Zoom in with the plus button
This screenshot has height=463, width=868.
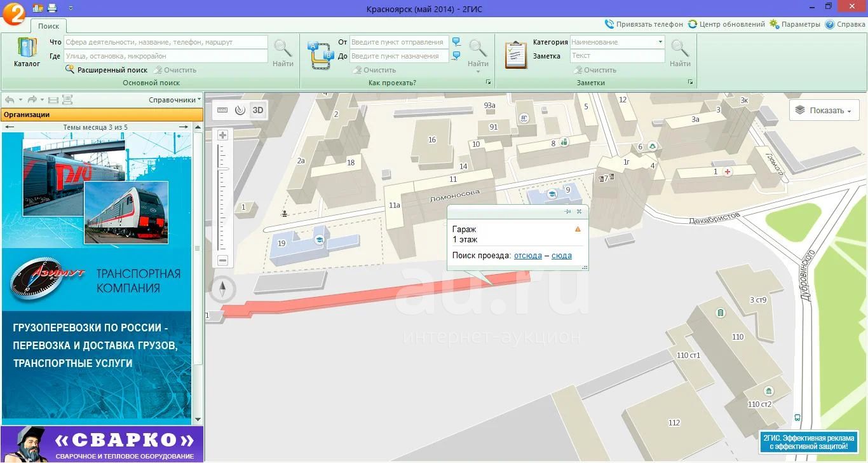click(222, 135)
